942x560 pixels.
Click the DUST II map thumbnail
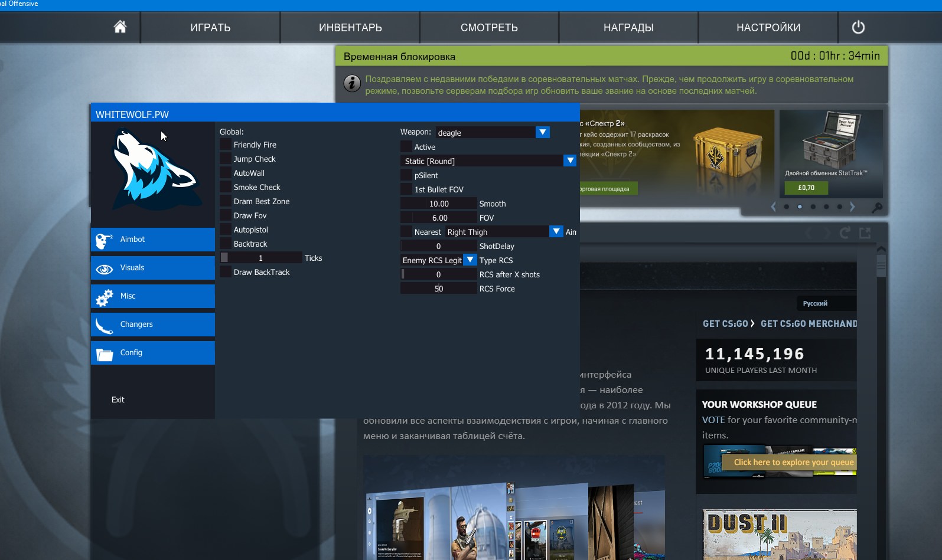[779, 534]
